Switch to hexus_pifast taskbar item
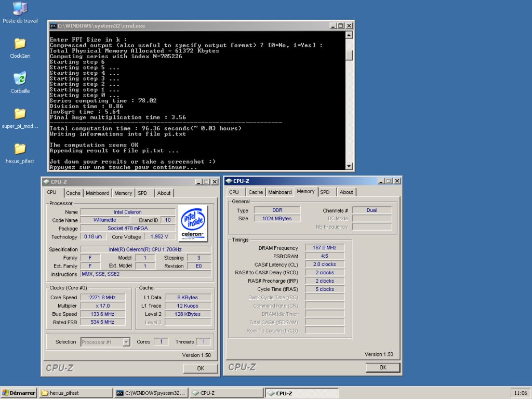The image size is (532, 399). 76,393
